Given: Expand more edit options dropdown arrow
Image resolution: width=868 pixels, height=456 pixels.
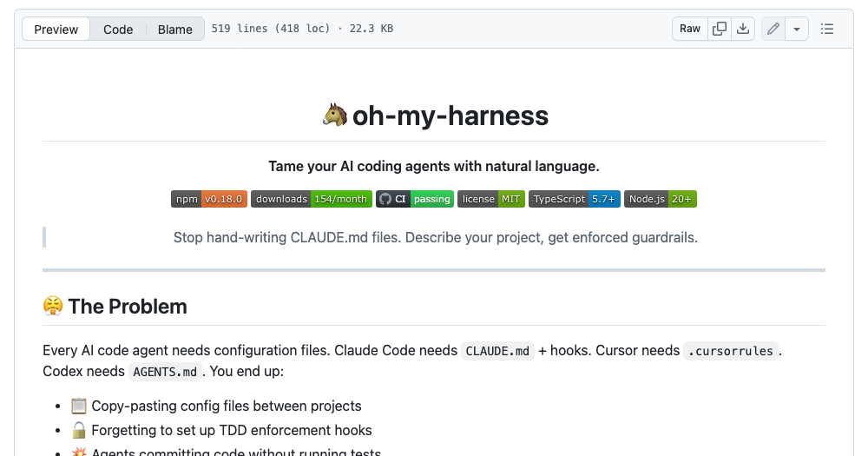Looking at the screenshot, I should coord(797,29).
